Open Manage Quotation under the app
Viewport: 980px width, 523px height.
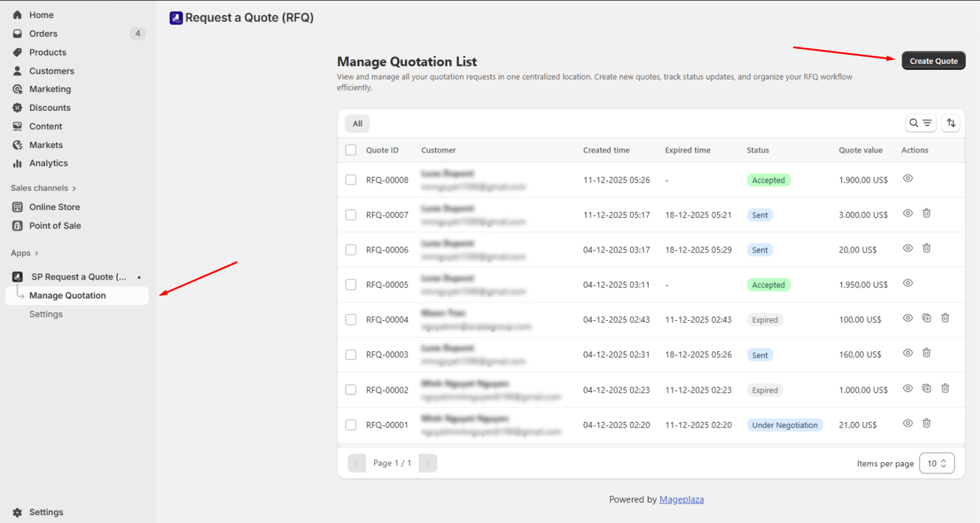[x=77, y=296]
